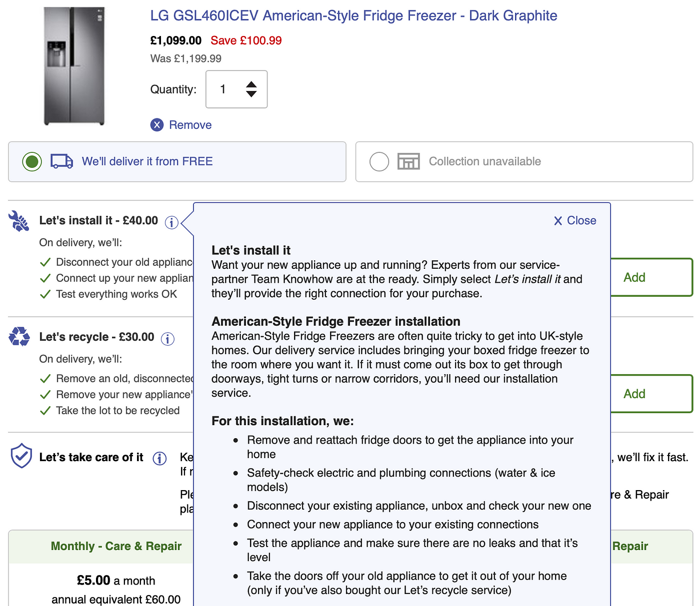Select the Monthly - Care & Repair plan header
Screen dimensions: 700x606
116,546
